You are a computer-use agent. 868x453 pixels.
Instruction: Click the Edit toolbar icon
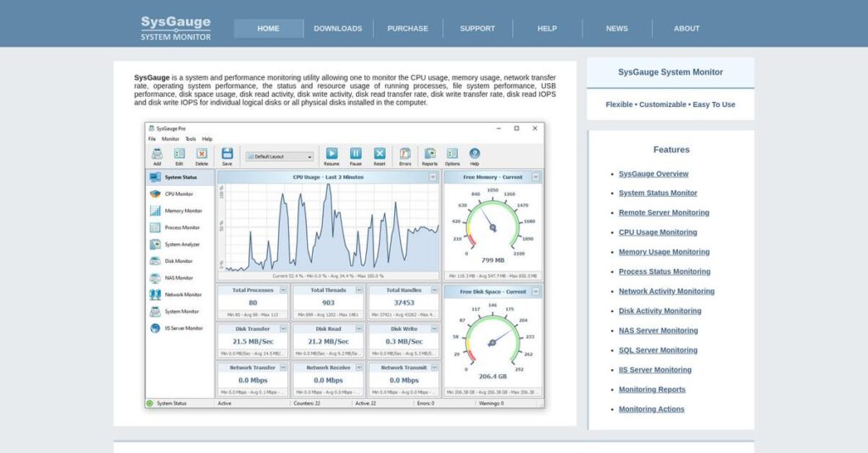(x=180, y=154)
